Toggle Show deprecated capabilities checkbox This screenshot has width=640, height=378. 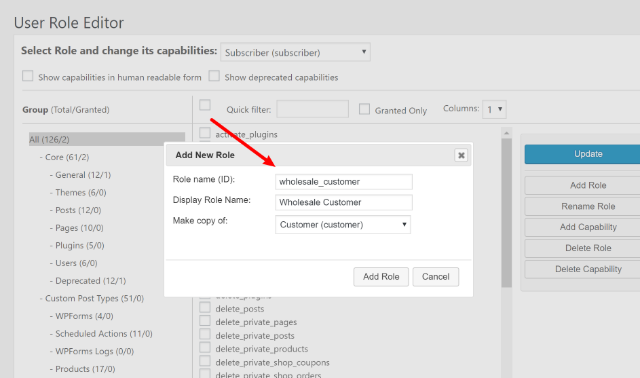(214, 76)
